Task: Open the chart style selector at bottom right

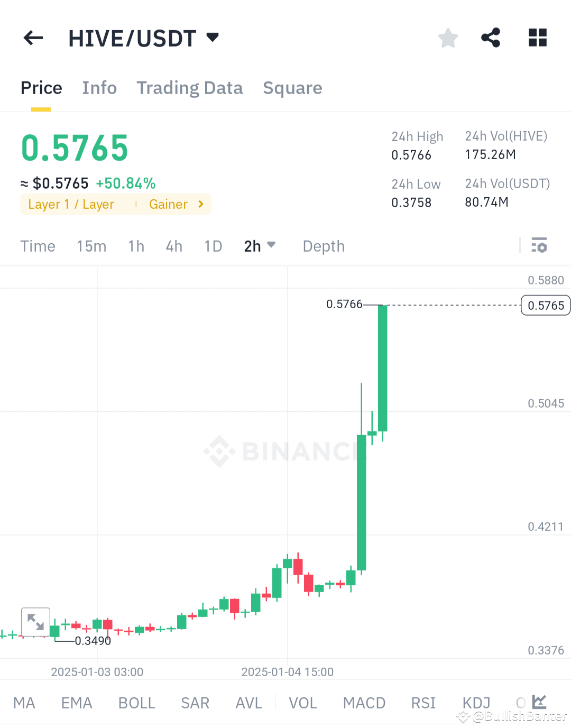Action: (539, 702)
